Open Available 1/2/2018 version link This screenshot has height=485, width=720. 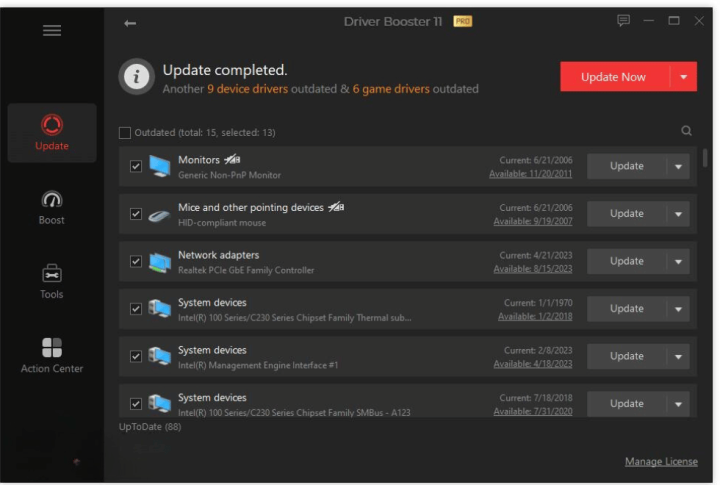[535, 316]
